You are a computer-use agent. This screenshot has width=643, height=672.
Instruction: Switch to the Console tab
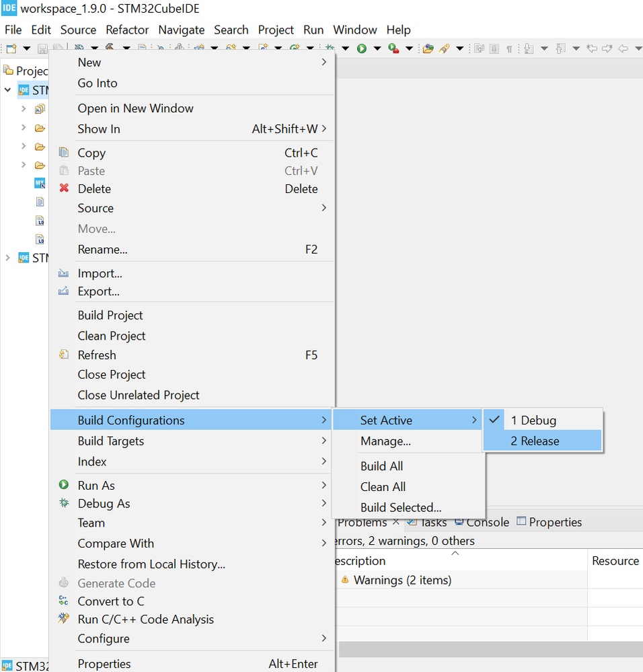482,521
